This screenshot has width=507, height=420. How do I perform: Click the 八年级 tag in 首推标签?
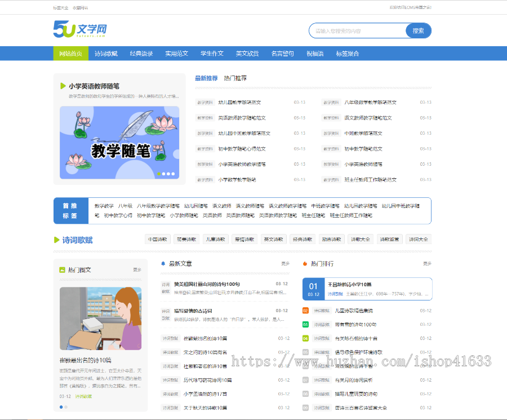point(126,206)
